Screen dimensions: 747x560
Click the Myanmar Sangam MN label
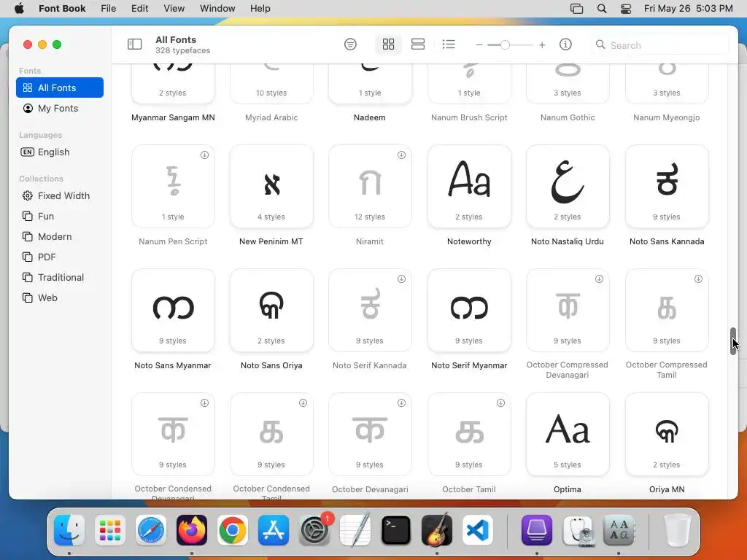pos(173,117)
